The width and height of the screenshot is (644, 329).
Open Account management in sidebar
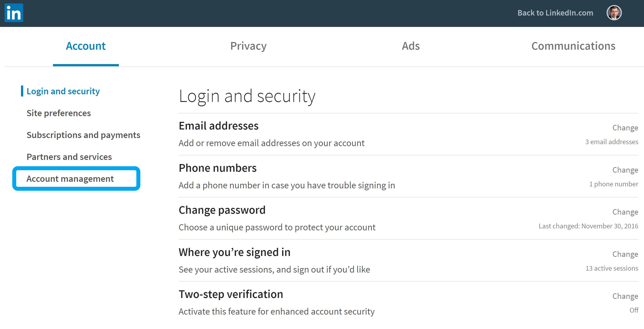click(70, 179)
